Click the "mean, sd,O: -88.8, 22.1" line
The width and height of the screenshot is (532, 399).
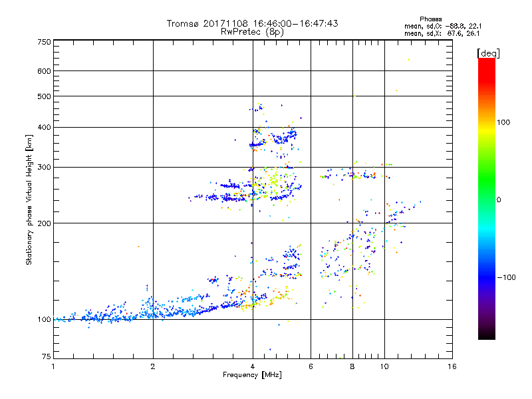[x=443, y=26]
